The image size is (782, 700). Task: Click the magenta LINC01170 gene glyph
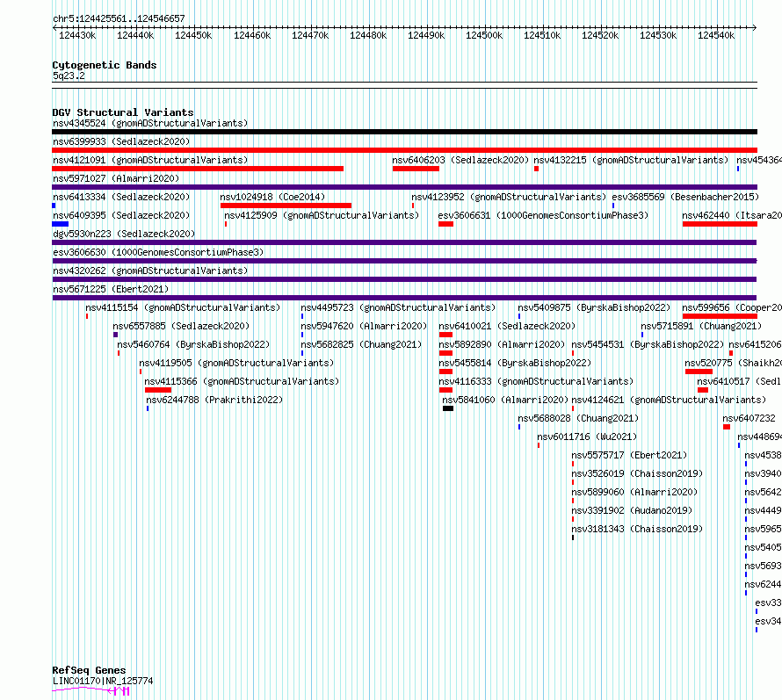click(x=91, y=690)
